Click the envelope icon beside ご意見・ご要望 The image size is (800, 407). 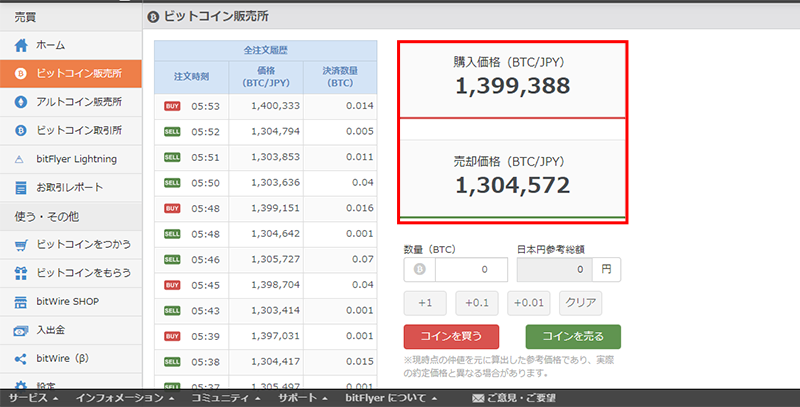click(x=478, y=398)
